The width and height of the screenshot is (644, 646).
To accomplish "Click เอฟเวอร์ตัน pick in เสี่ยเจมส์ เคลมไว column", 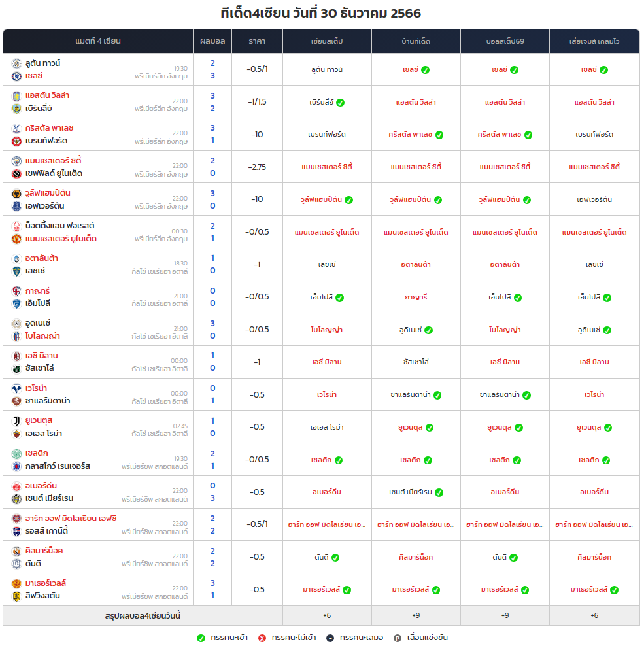I will pyautogui.click(x=594, y=200).
